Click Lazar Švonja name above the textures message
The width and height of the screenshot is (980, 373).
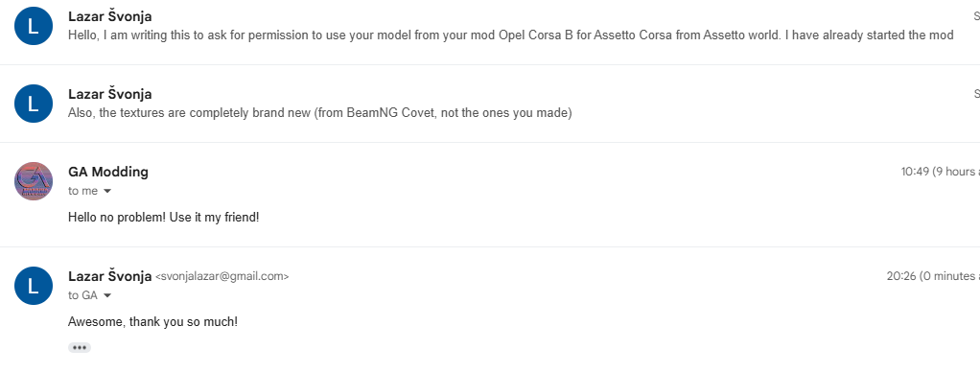pos(110,94)
